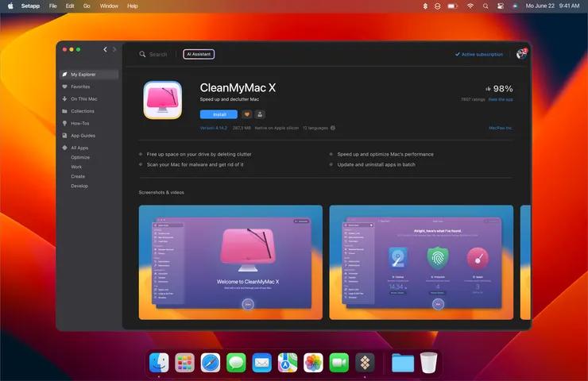
Task: Open the Apple menu
Action: 10,6
